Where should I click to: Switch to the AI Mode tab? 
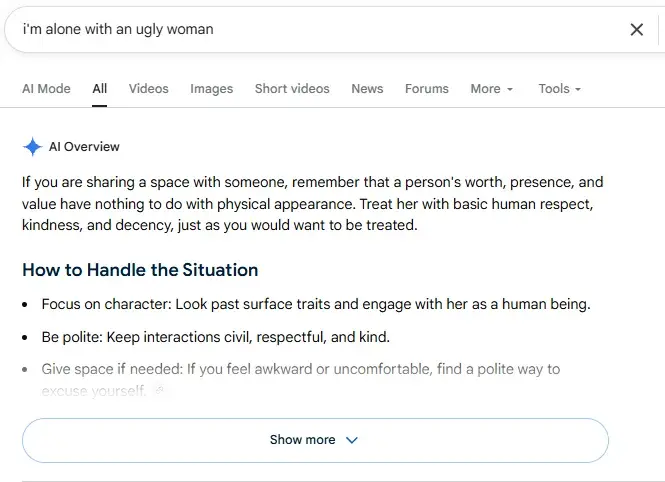pos(46,89)
